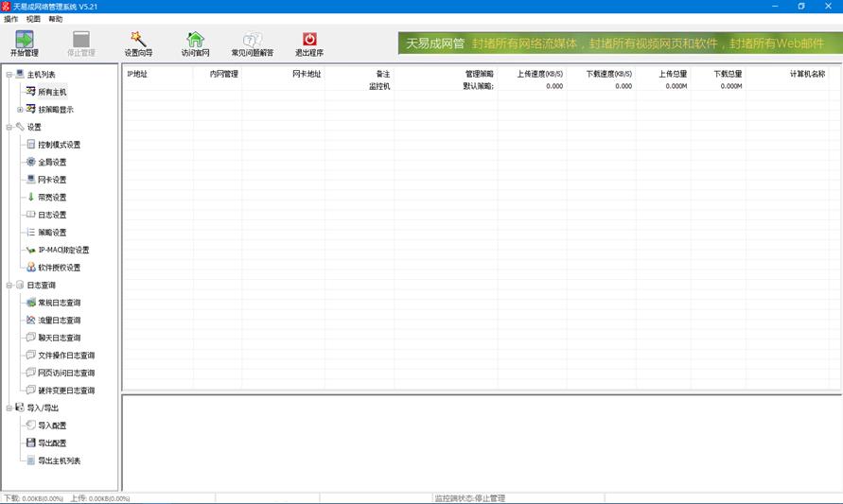The height and width of the screenshot is (504, 843).
Task: Open the 设置向导 setup wizard
Action: pos(138,39)
